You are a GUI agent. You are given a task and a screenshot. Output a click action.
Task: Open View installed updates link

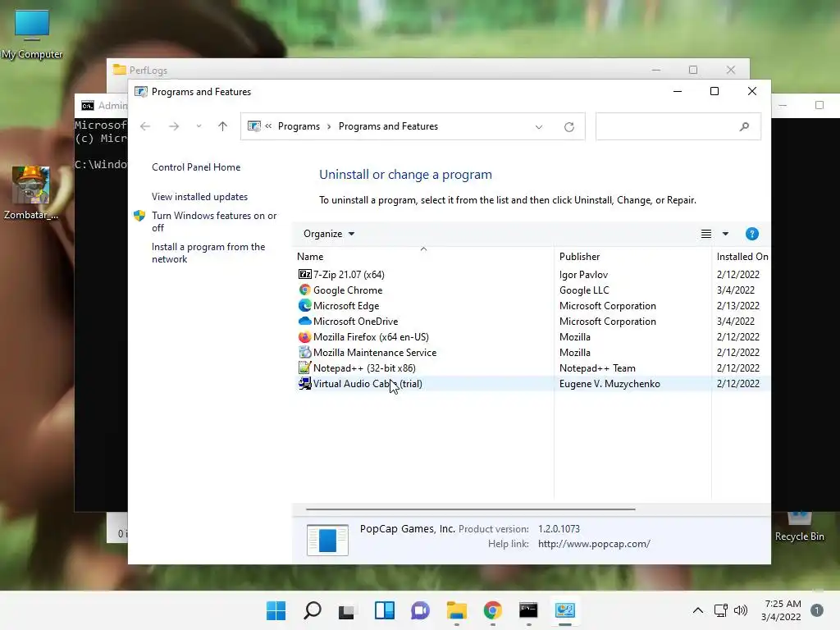click(199, 197)
